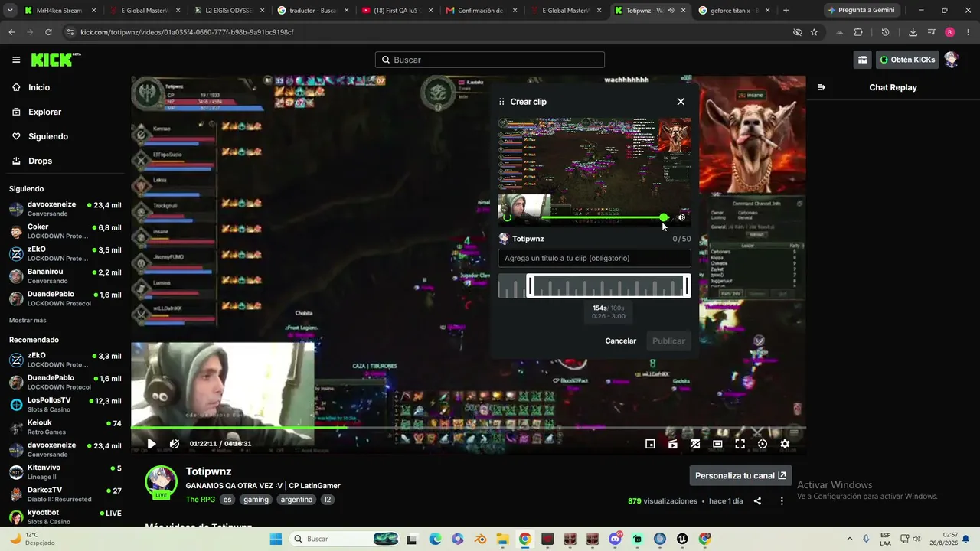
Task: Open recommended channel DarkozTV
Action: coord(64,494)
